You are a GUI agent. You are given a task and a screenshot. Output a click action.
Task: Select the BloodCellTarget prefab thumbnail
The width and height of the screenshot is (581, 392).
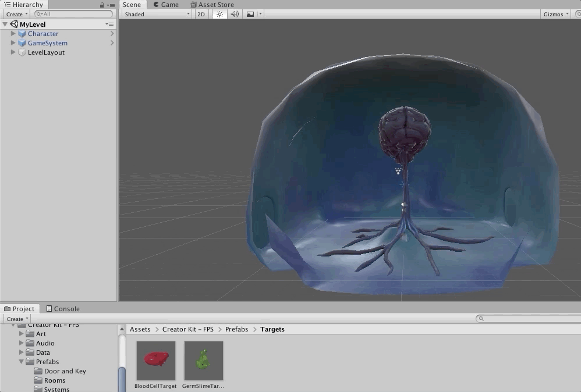[155, 361]
